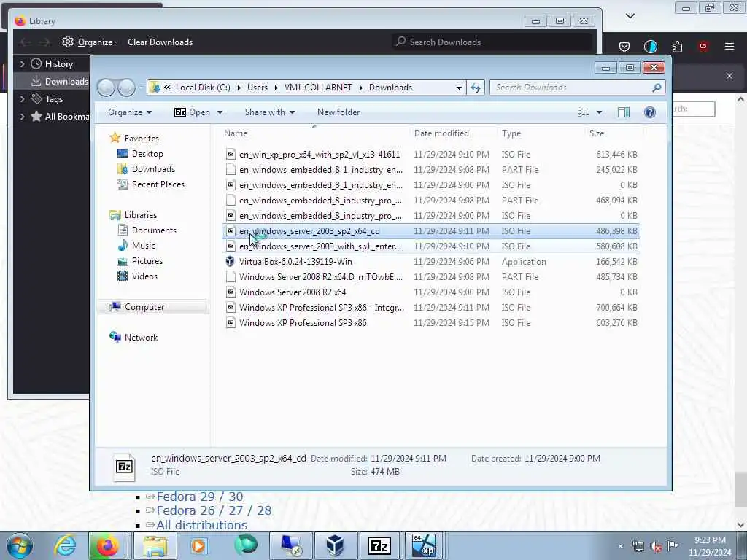Open the Start menu orb
747x560 pixels.
19,545
